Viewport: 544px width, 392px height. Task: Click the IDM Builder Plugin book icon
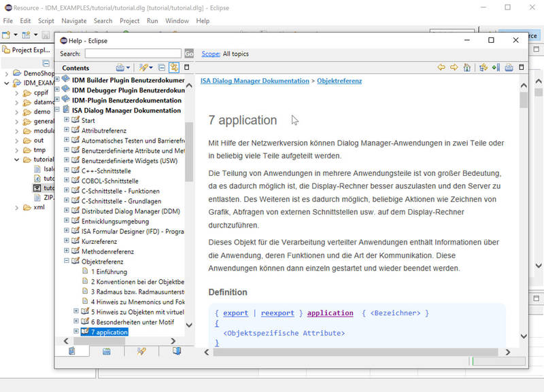(65, 79)
